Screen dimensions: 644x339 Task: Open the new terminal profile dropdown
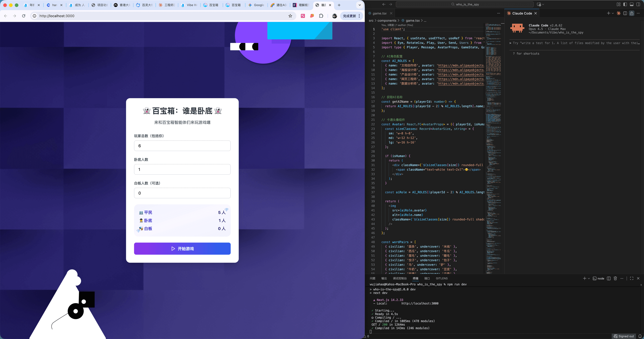tap(588, 278)
